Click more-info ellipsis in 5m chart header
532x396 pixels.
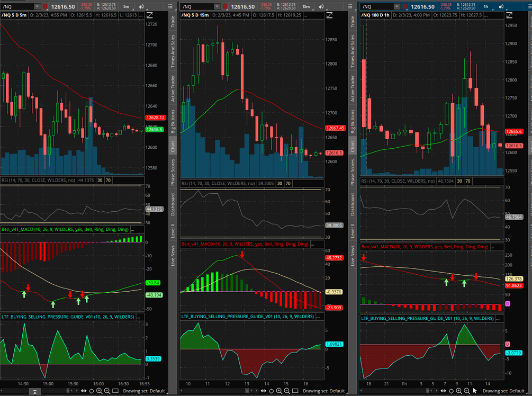point(141,15)
